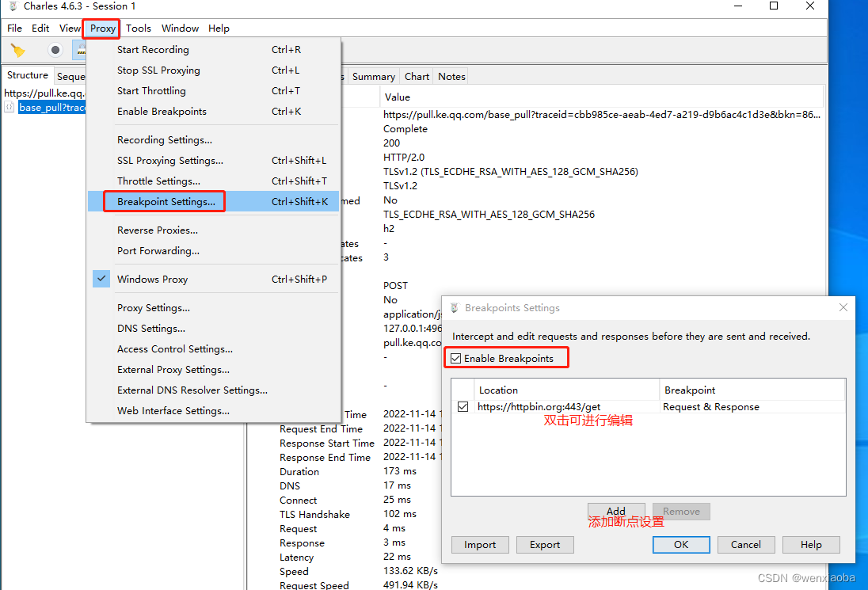
Task: Click the Latency row label
Action: click(296, 558)
